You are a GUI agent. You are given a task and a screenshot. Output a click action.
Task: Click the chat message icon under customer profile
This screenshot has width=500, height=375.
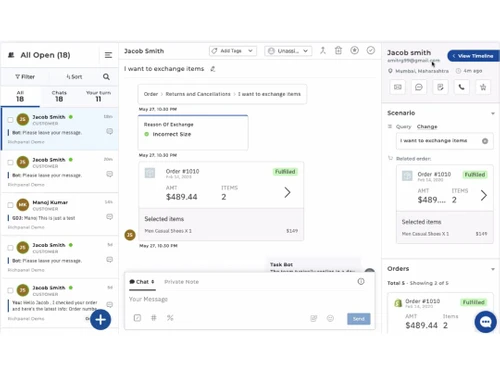(x=419, y=87)
